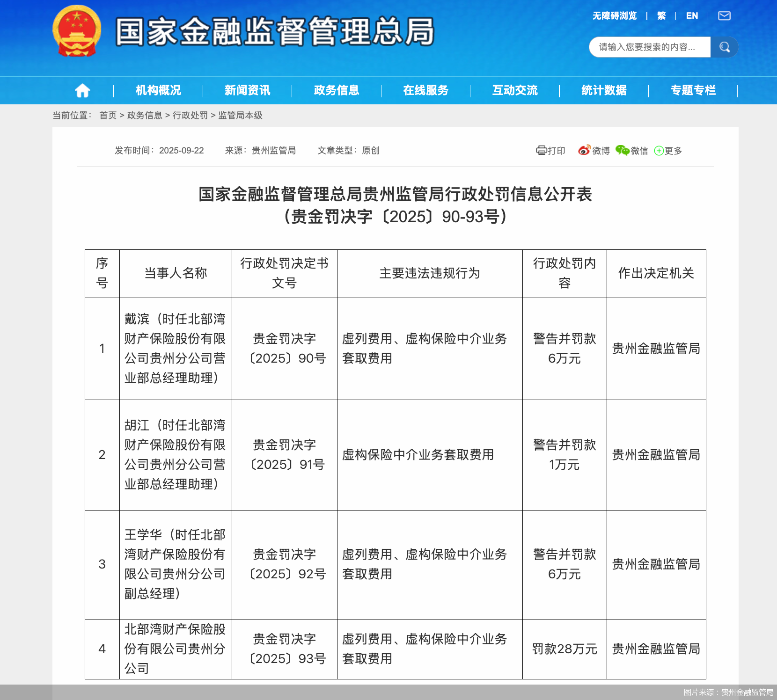Image resolution: width=777 pixels, height=700 pixels.
Task: Click the 王学华 party name cell
Action: [x=176, y=564]
